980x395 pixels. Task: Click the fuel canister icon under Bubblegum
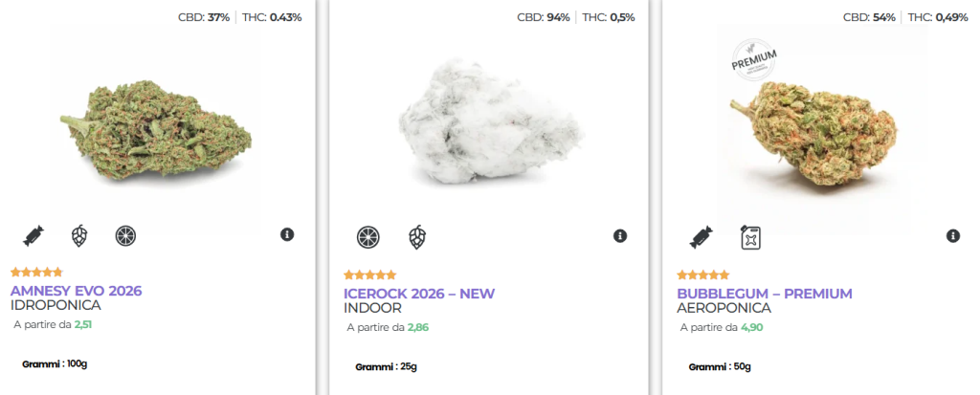[x=749, y=236]
